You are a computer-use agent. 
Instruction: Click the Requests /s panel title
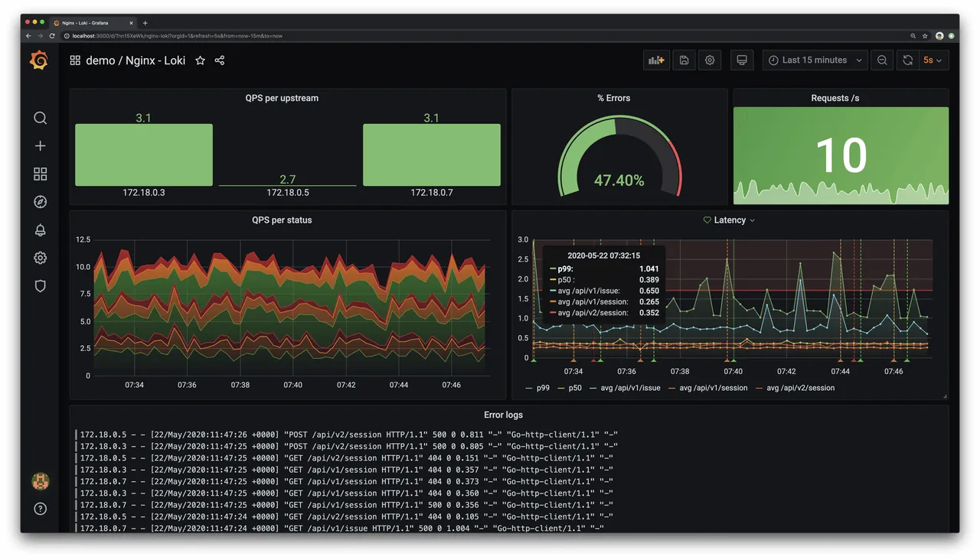[835, 98]
